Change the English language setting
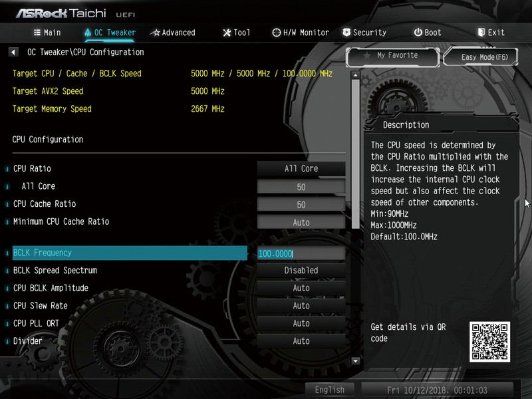 tap(329, 390)
